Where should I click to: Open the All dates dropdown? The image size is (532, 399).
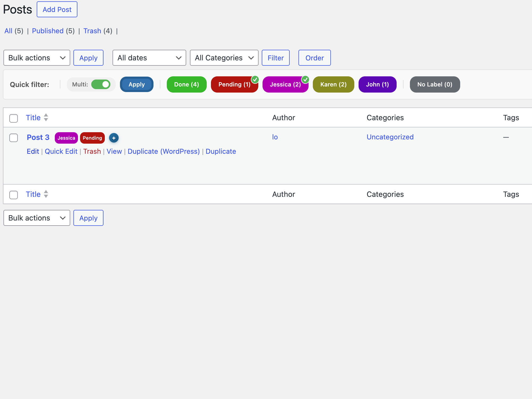pyautogui.click(x=149, y=58)
